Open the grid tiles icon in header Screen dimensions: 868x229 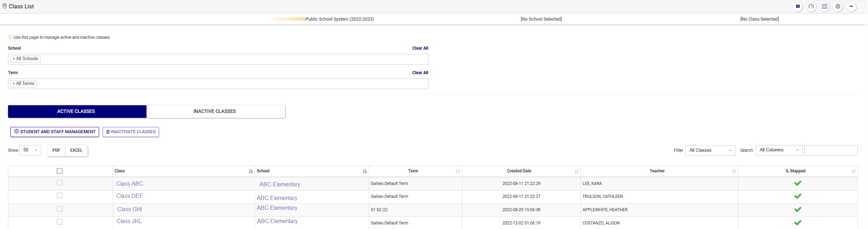[x=798, y=7]
